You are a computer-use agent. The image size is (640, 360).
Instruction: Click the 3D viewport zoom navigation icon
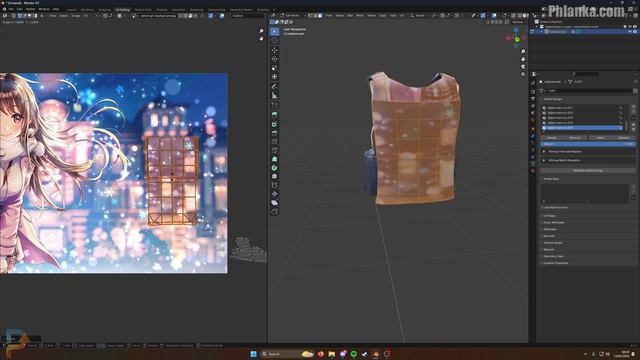point(523,52)
